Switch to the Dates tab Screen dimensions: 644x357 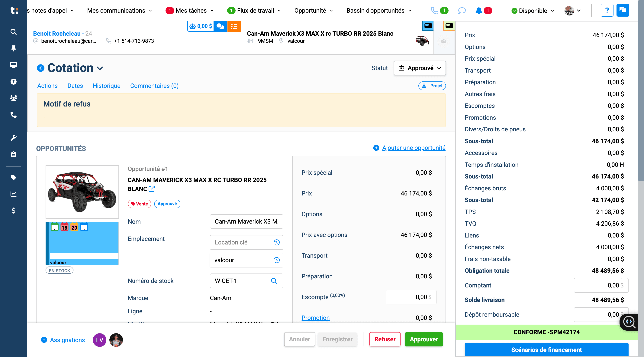click(75, 86)
